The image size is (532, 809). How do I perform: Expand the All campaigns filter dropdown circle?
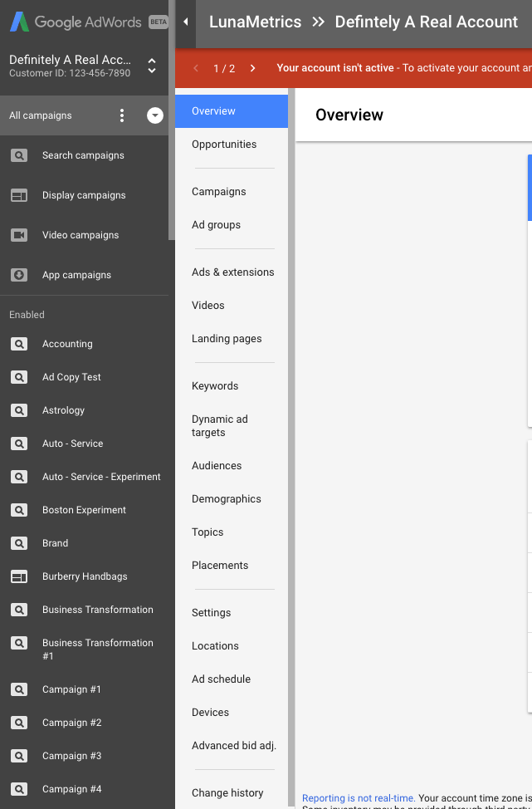click(155, 115)
